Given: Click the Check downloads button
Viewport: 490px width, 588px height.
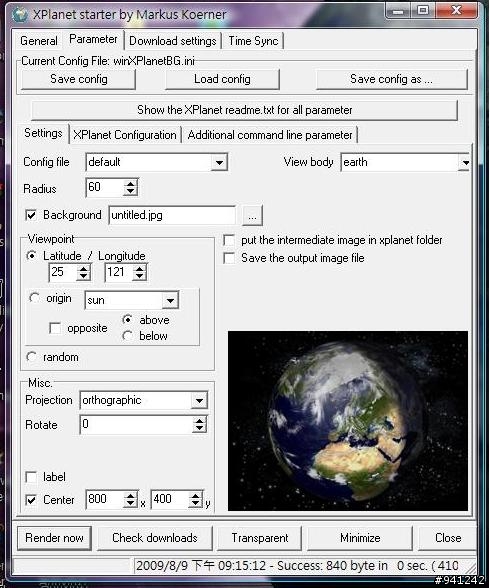Looking at the screenshot, I should click(154, 538).
